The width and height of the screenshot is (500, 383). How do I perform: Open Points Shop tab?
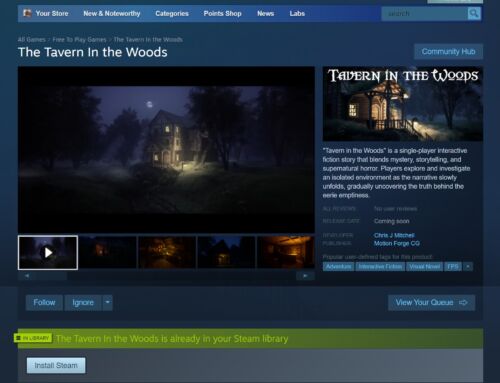point(222,13)
